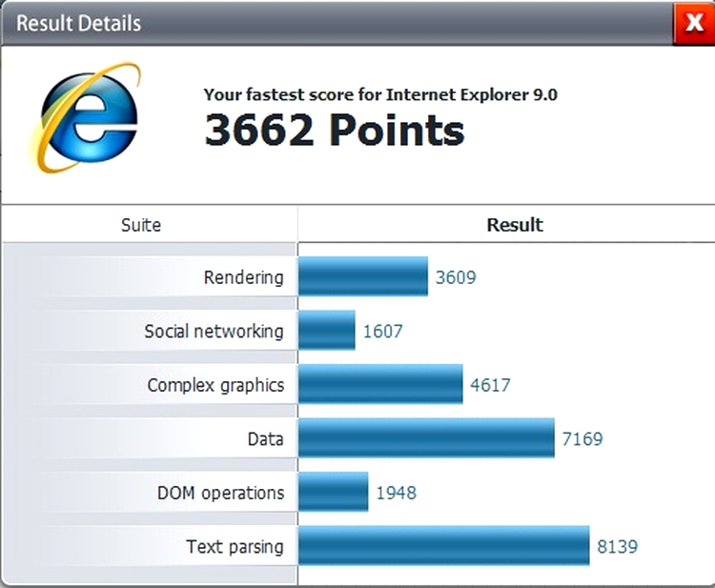This screenshot has height=588, width=715.
Task: Click the Suite column header
Action: pos(141,225)
